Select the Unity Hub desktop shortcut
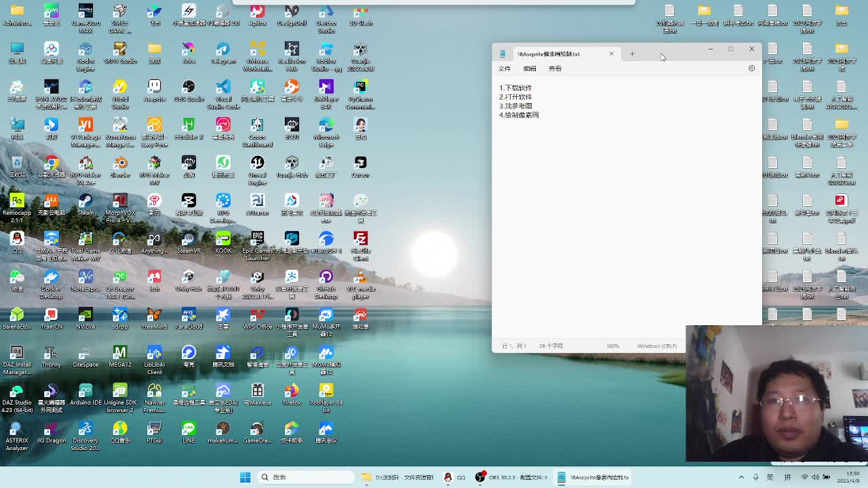Image resolution: width=868 pixels, height=488 pixels. click(x=189, y=280)
